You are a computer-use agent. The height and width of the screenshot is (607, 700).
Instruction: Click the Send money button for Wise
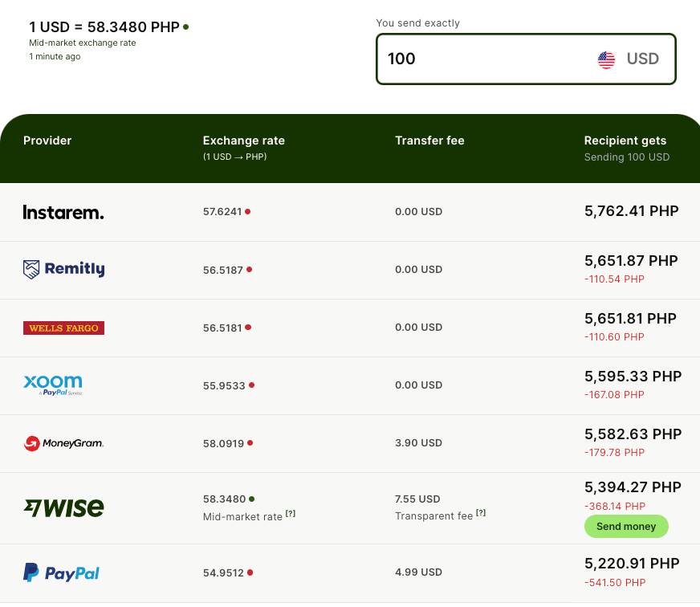click(626, 526)
